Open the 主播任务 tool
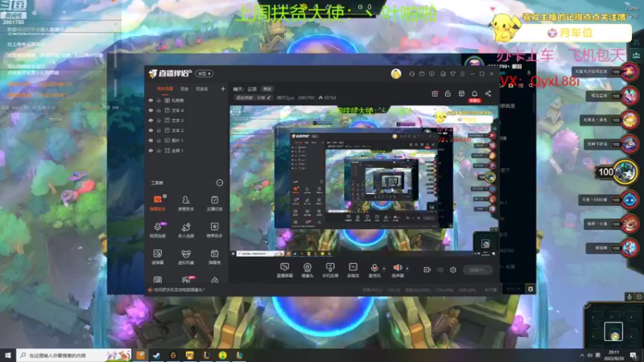The height and width of the screenshot is (362, 644). click(x=214, y=203)
